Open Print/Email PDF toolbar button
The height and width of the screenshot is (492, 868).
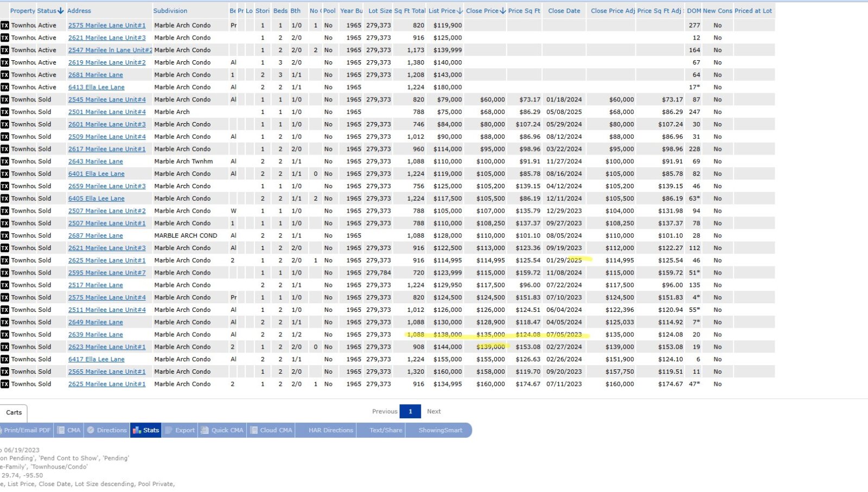pos(26,430)
